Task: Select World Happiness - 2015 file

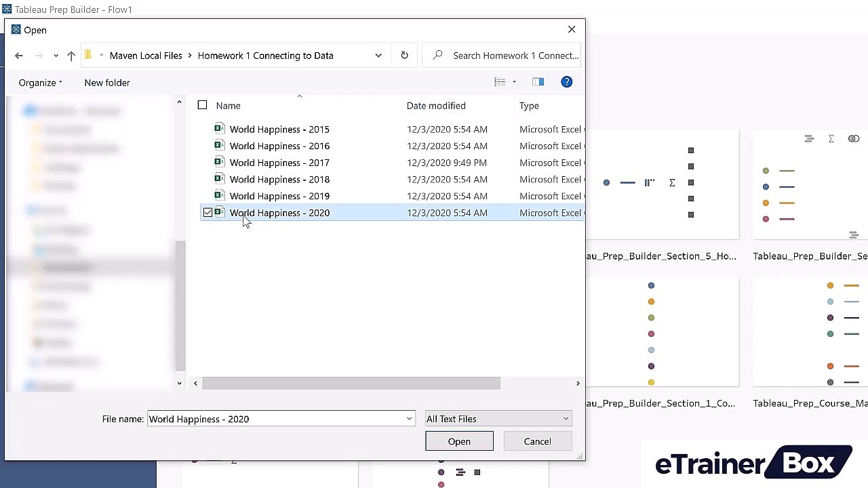Action: pyautogui.click(x=279, y=129)
